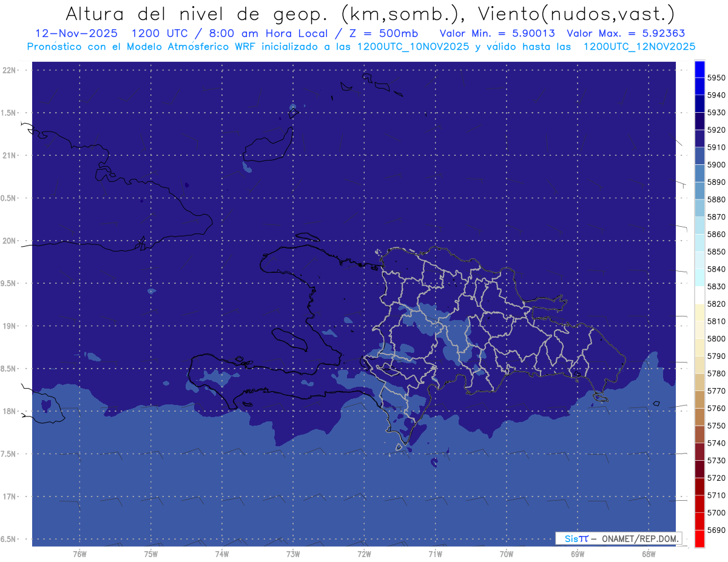
Task: Click the colorbar value '5880'
Action: click(716, 199)
